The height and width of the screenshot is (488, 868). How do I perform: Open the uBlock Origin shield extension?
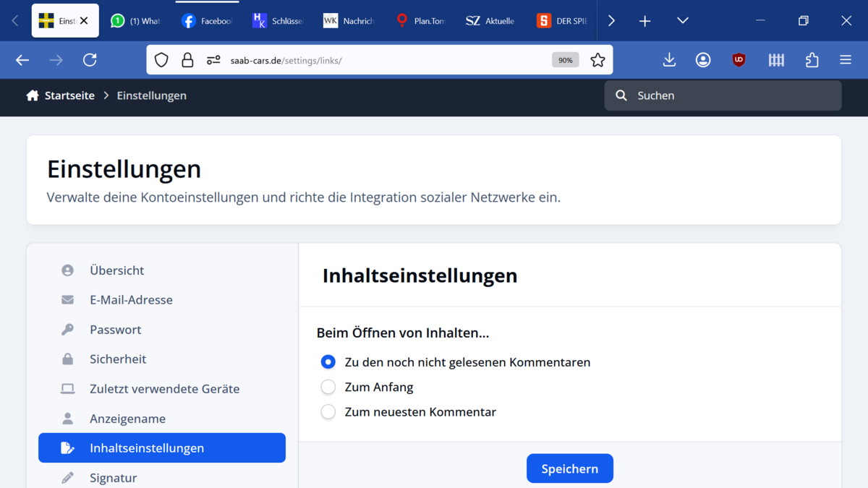coord(739,60)
